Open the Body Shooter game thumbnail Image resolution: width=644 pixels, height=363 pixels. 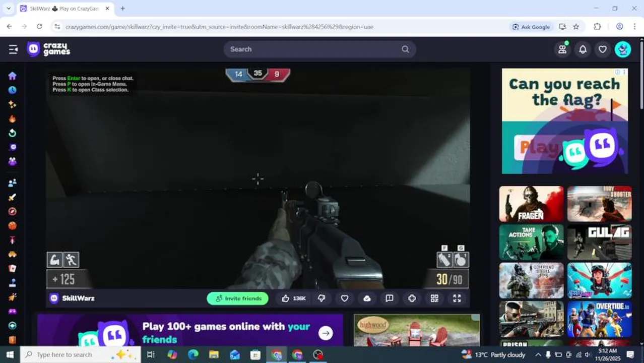click(599, 204)
